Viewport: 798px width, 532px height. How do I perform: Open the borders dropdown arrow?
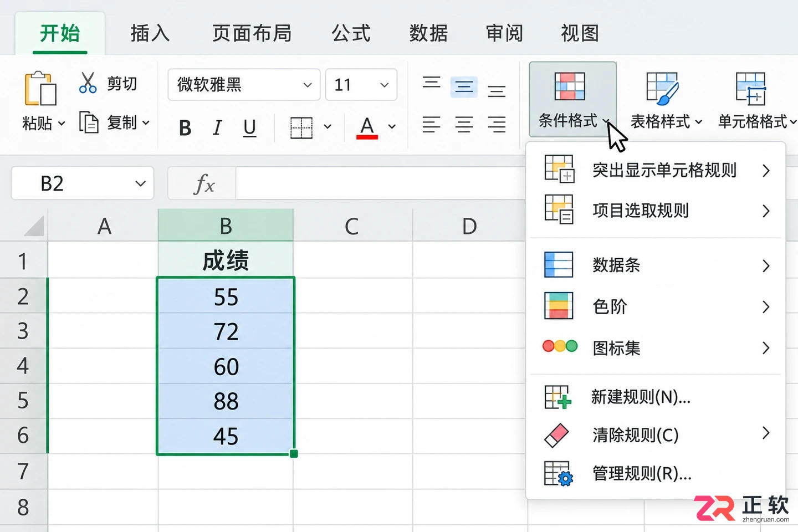[x=328, y=127]
